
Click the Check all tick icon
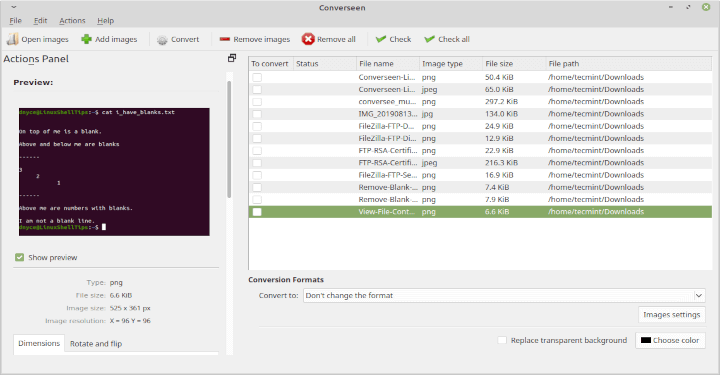[429, 39]
